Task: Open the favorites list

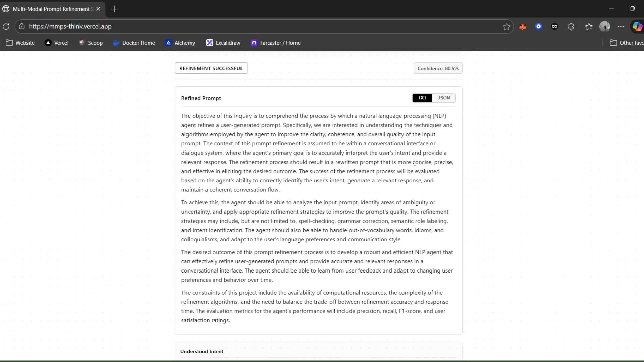Action: click(x=589, y=26)
